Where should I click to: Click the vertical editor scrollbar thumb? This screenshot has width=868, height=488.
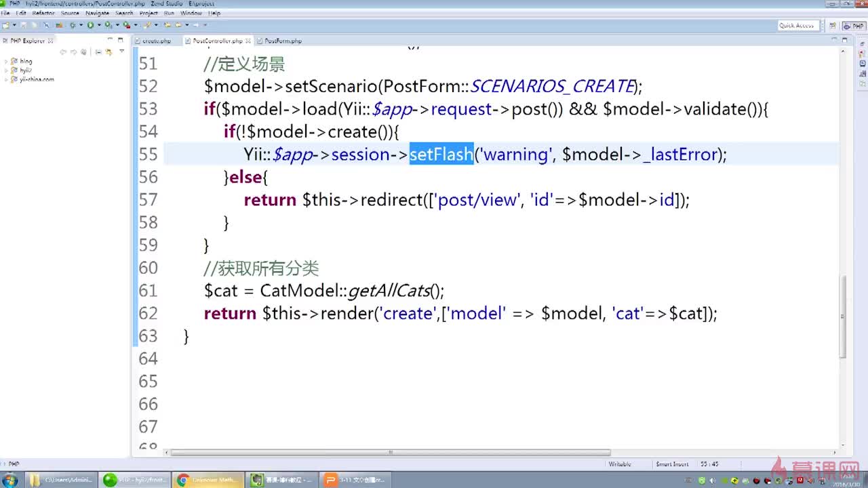(x=844, y=317)
